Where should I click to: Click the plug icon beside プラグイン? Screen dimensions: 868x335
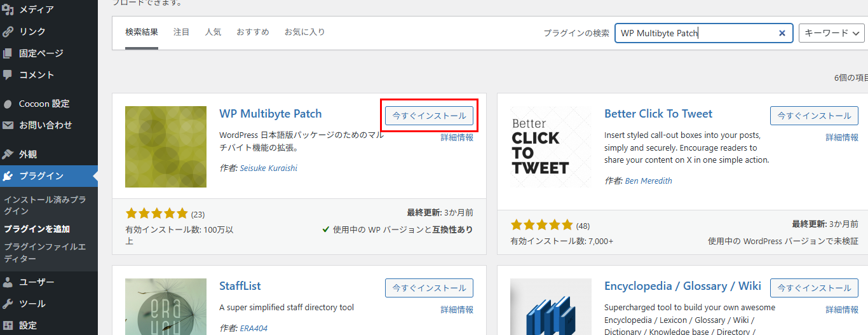click(8, 176)
